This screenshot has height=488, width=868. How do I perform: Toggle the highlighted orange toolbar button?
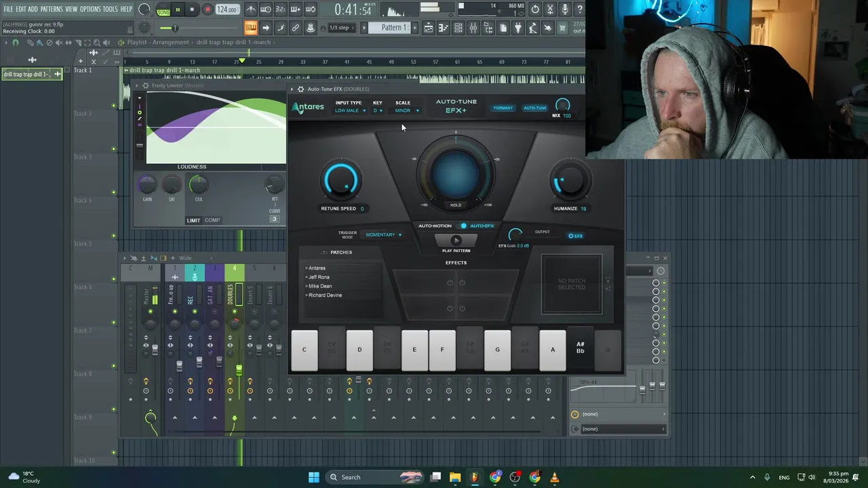251,28
